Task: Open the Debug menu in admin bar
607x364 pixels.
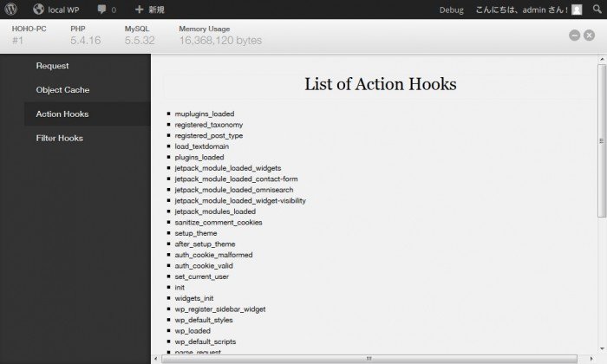Action: pyautogui.click(x=452, y=10)
